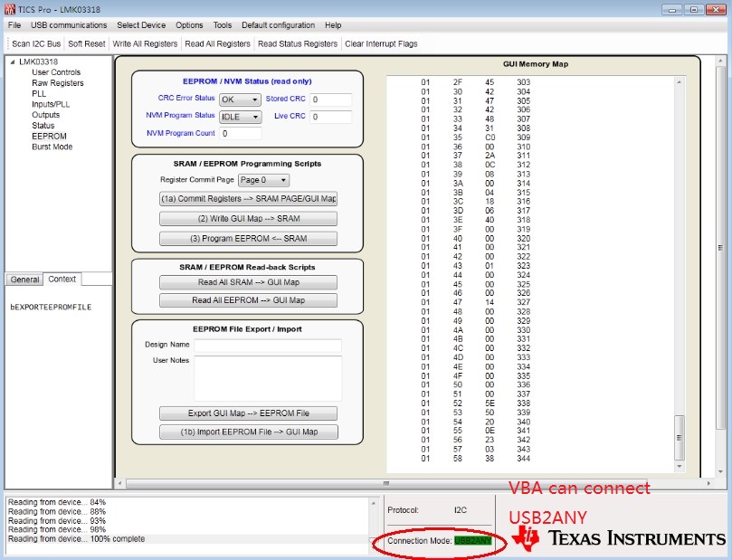Select User Controls in the tree

[x=56, y=72]
